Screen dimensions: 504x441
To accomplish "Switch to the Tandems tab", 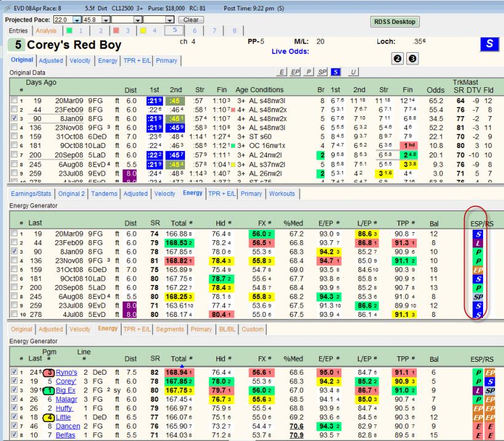I will (x=104, y=193).
